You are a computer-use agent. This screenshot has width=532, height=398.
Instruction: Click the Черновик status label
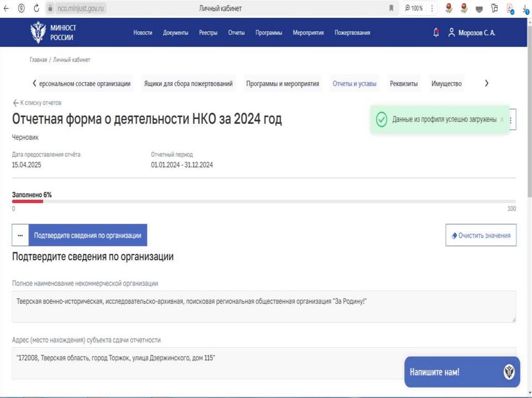[x=25, y=138]
